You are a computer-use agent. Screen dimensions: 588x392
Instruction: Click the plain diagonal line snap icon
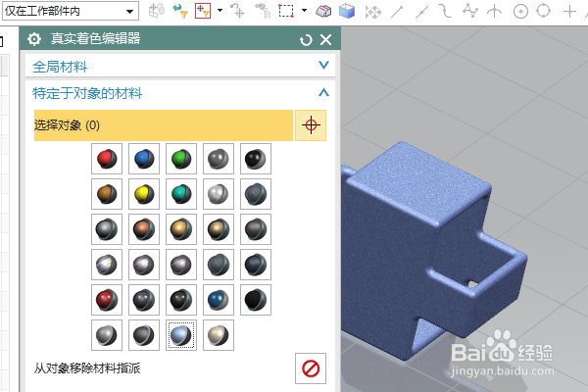tap(397, 12)
